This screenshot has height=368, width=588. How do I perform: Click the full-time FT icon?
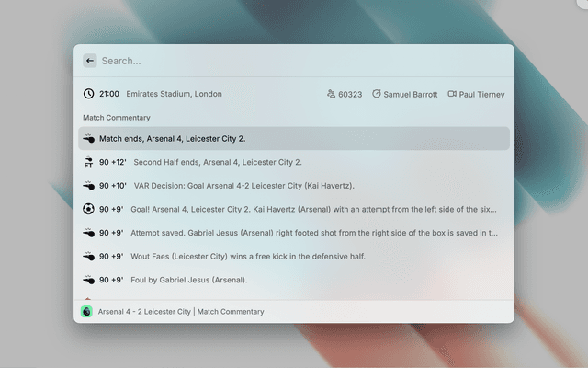coord(89,162)
